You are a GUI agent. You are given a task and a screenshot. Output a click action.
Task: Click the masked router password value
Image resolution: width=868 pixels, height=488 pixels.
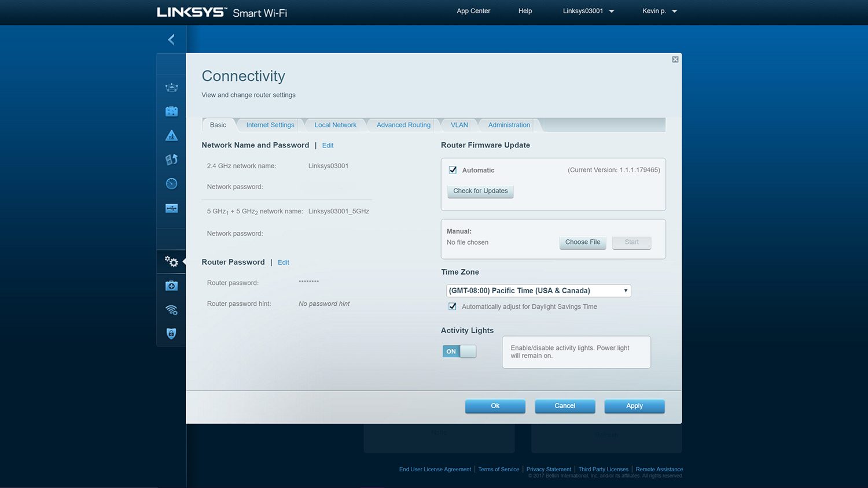pos(308,282)
